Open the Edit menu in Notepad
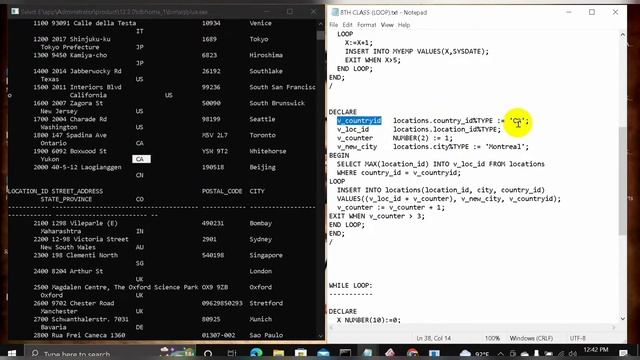Screen dimensions: 640x360 (347, 25)
